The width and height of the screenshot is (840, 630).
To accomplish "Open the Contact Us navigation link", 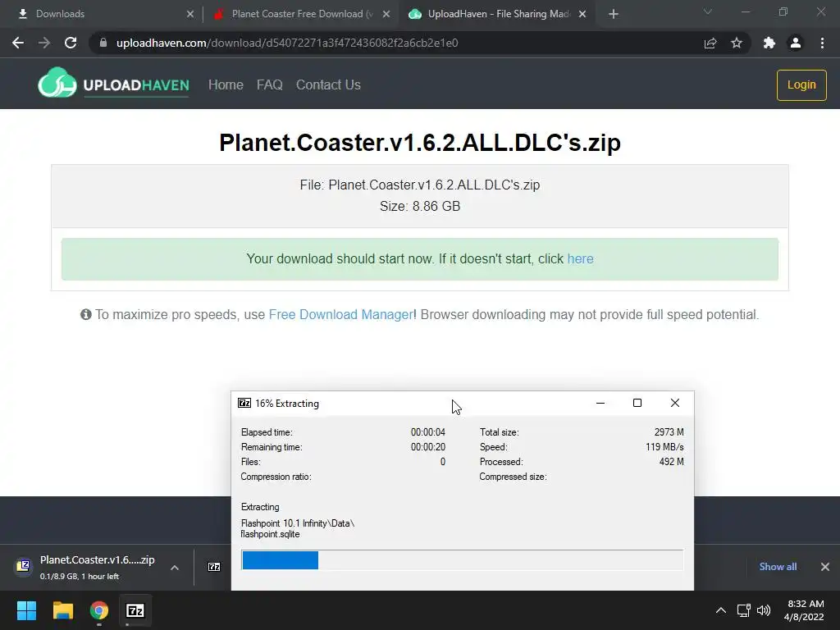I will [328, 84].
